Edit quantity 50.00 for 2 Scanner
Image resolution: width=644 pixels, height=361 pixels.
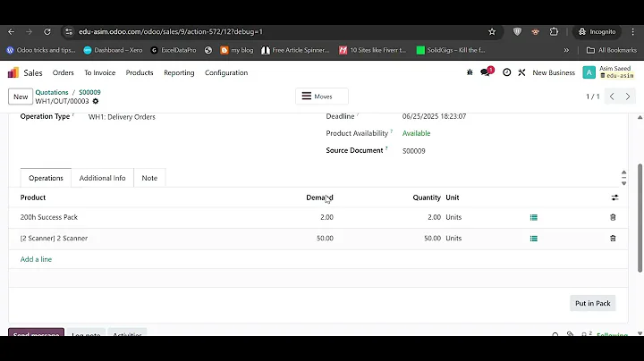[432, 239]
